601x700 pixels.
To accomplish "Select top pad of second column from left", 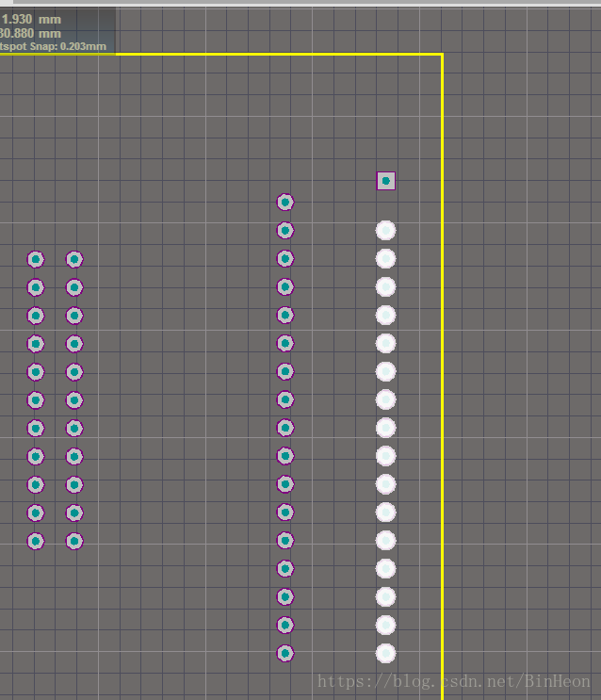I will pyautogui.click(x=74, y=259).
